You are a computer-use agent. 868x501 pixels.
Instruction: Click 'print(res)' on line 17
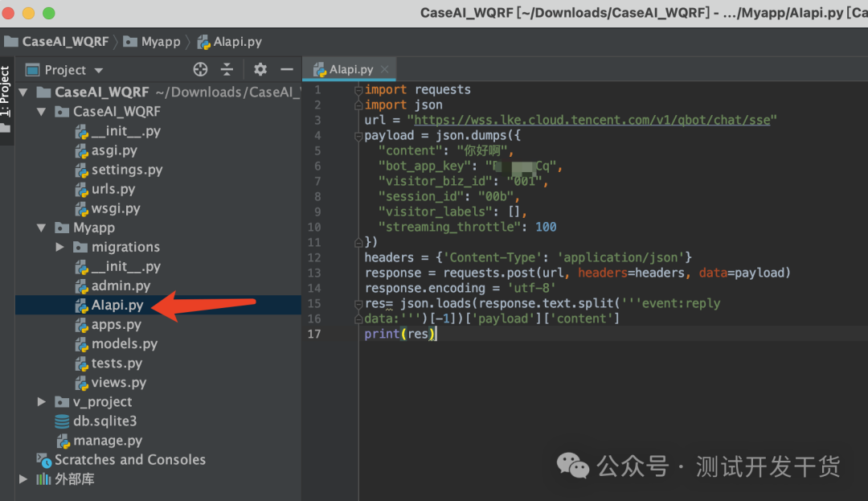(400, 334)
